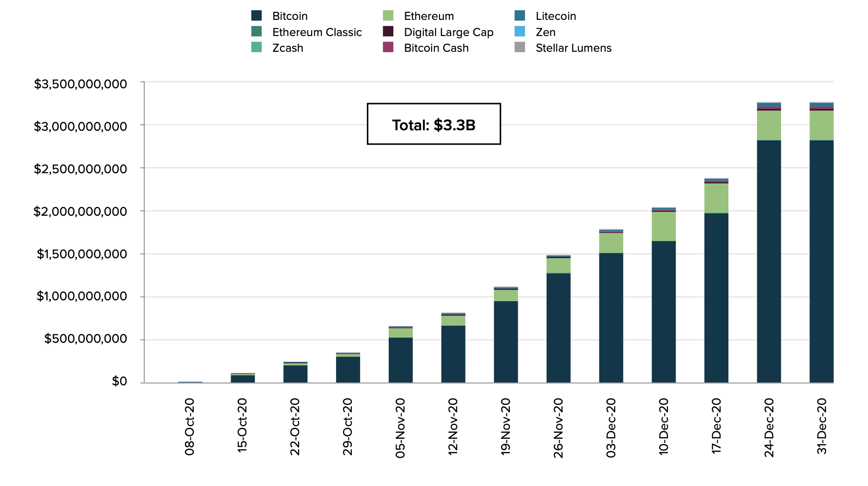Image resolution: width=868 pixels, height=486 pixels.
Task: Select the 24-Dec-20 Ethereum bar segment
Action: coord(769,125)
